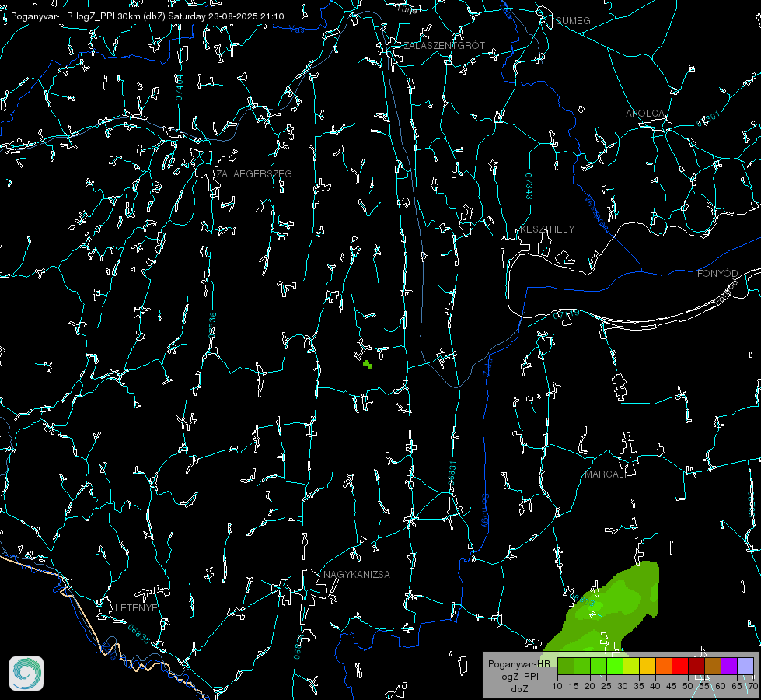Screen dimensions: 761x700
Task: Select the 15 dBZ green swatch
Action: tap(582, 666)
